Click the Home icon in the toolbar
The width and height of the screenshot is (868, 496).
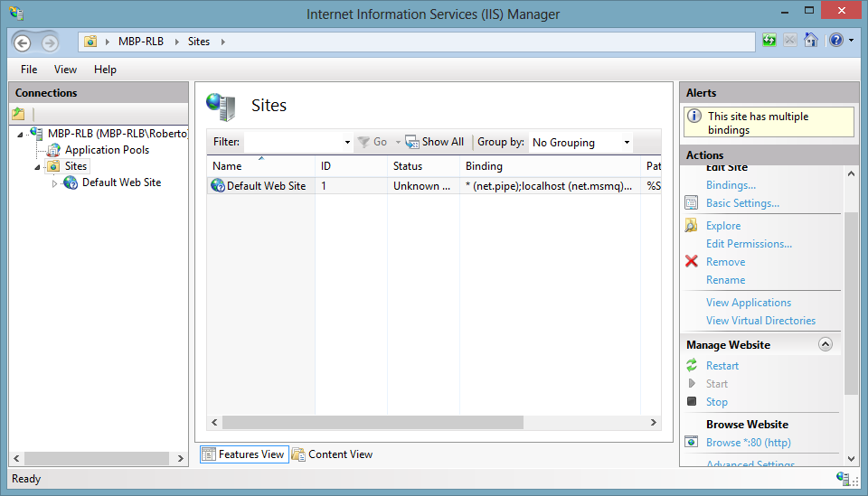click(x=811, y=41)
